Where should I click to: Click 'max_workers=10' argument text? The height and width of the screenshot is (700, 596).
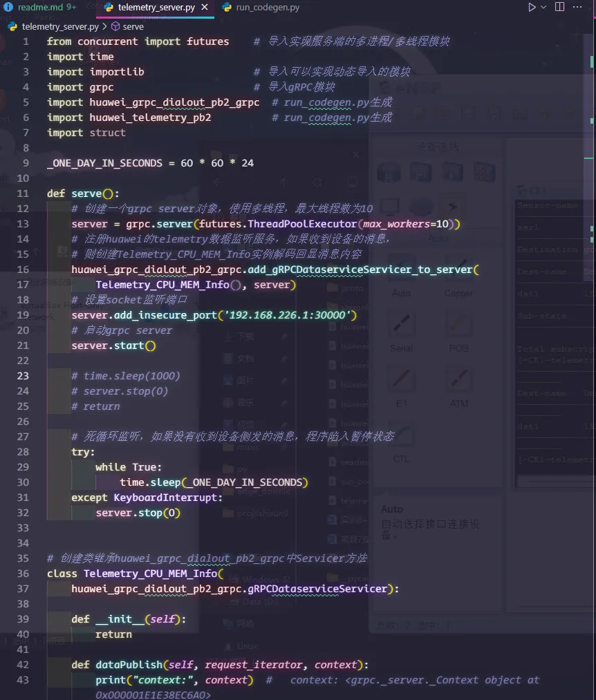[406, 224]
